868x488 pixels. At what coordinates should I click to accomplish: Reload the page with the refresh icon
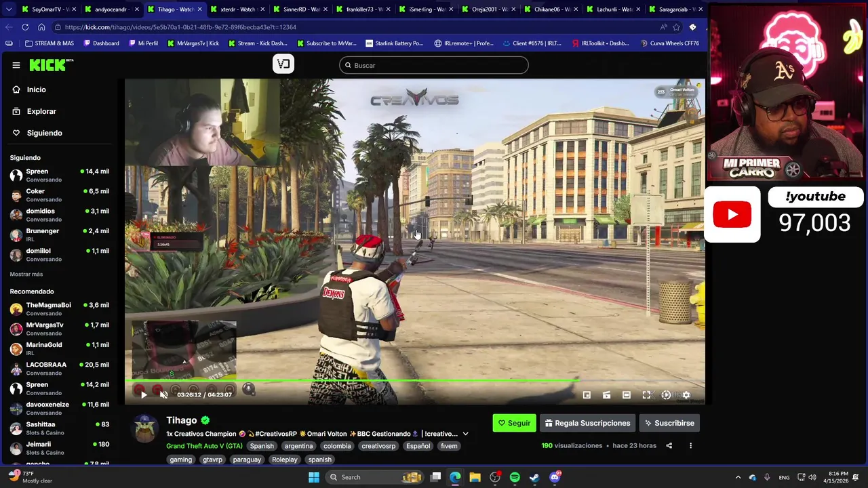pyautogui.click(x=25, y=27)
